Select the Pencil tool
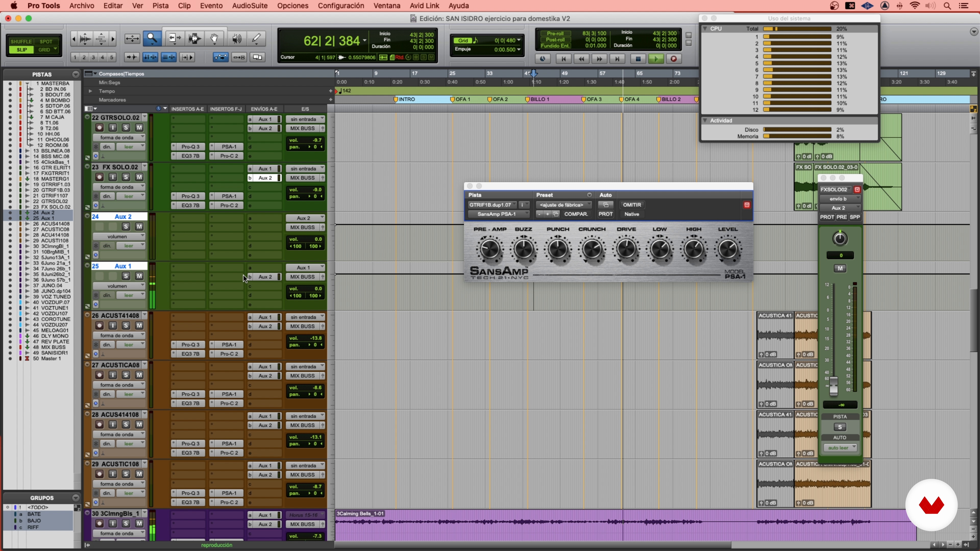 [256, 38]
